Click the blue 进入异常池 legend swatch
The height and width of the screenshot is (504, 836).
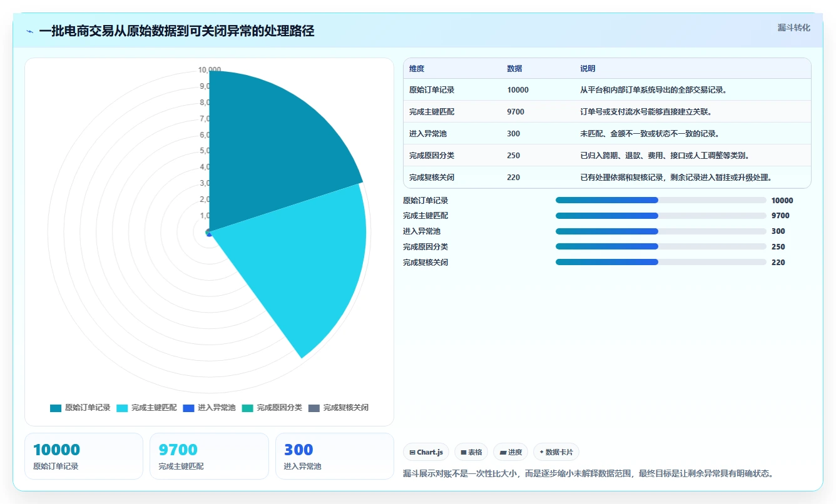tap(189, 408)
